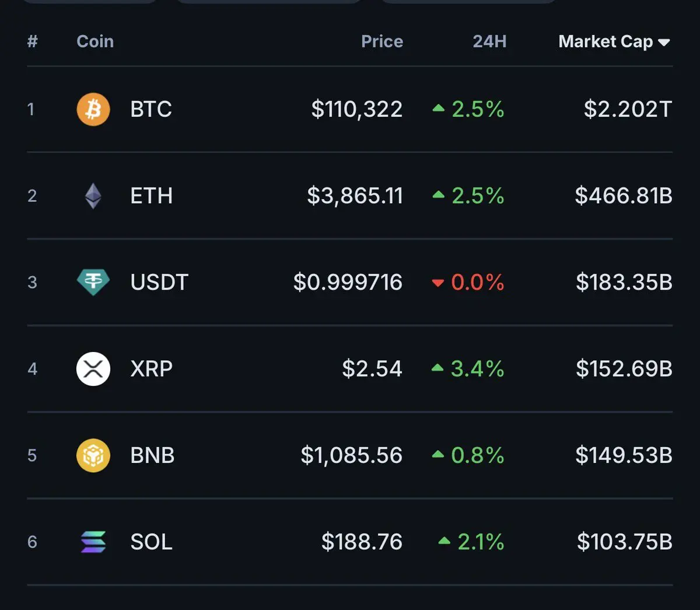Viewport: 700px width, 610px height.
Task: Select the Ethereum diamond logo icon
Action: tap(93, 196)
